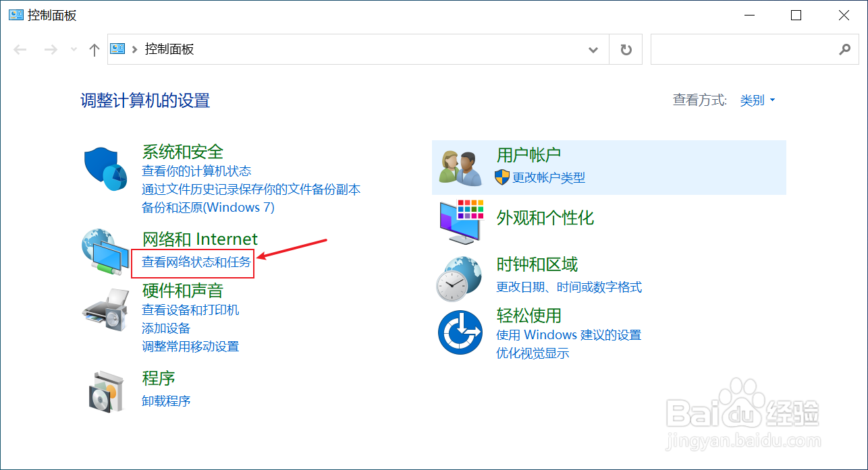This screenshot has height=470, width=868.
Task: Click the 系统和安全 shield icon
Action: pos(105,168)
